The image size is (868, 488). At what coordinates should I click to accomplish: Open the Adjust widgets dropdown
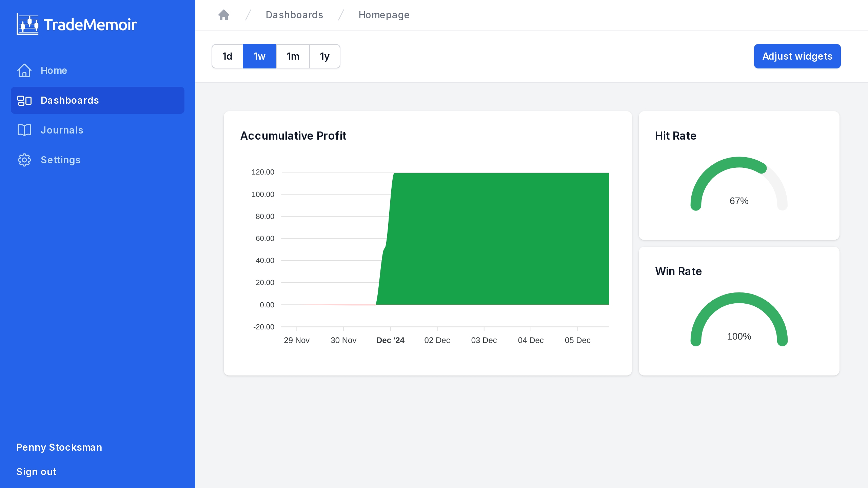(x=797, y=56)
